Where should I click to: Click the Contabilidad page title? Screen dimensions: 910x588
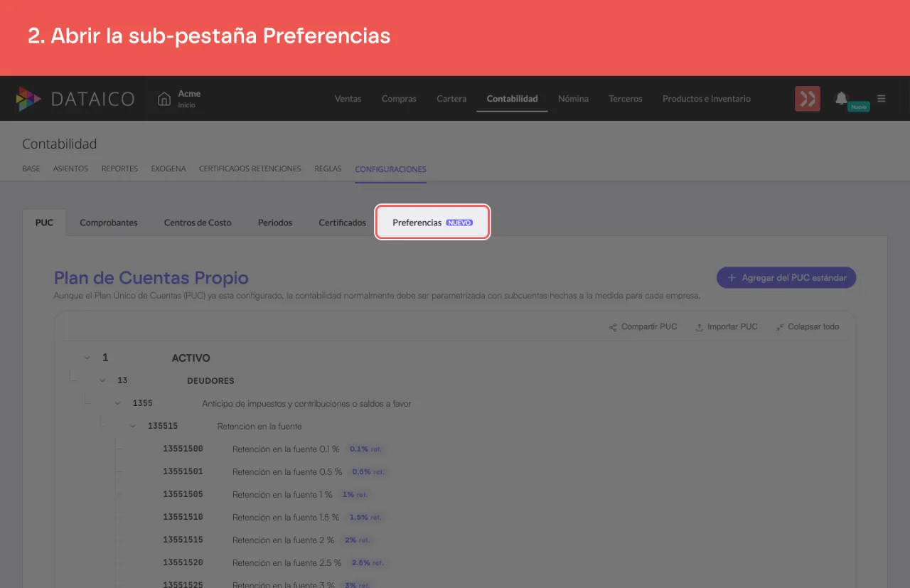(x=59, y=144)
